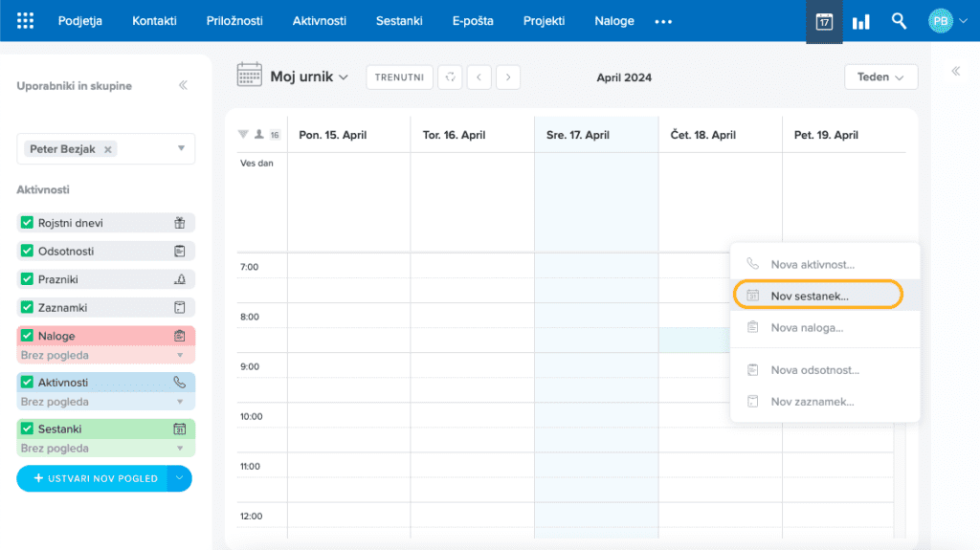Click the refresh calendar icon

pyautogui.click(x=450, y=77)
